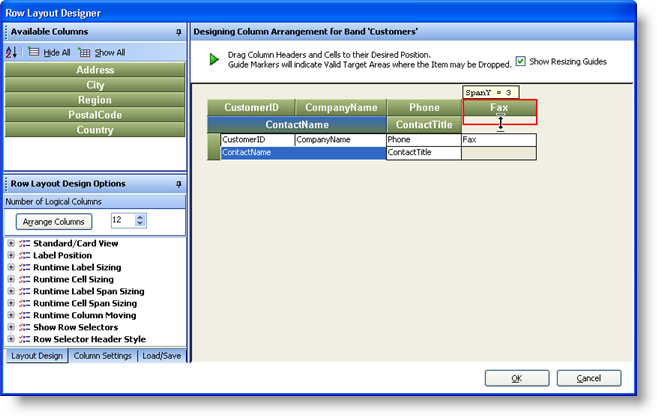Image resolution: width=657 pixels, height=416 pixels.
Task: Click the highlighted ContactName cell
Action: [303, 153]
